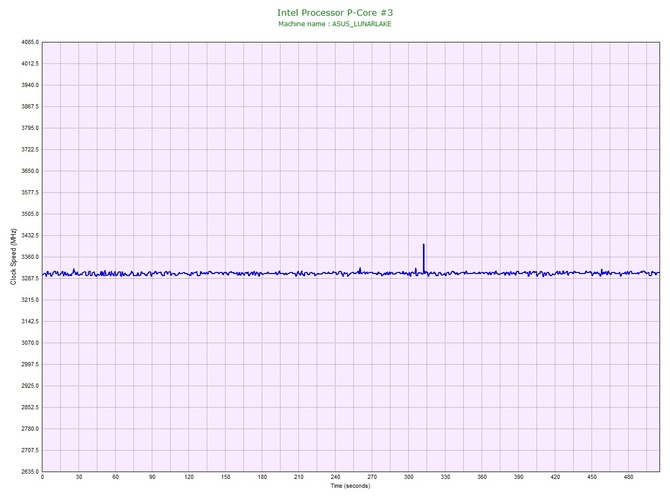
Task: Select the 3795.0 value on the Y axis
Action: [x=30, y=128]
